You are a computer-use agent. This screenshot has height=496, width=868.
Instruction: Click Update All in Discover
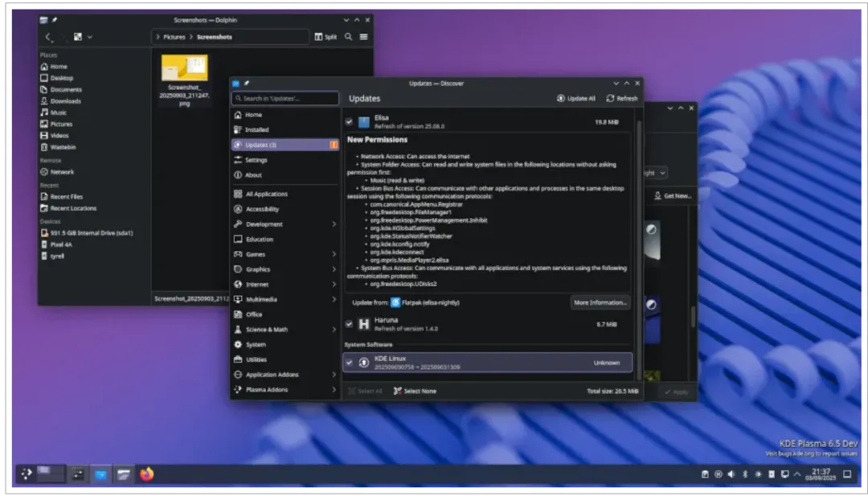(x=575, y=98)
